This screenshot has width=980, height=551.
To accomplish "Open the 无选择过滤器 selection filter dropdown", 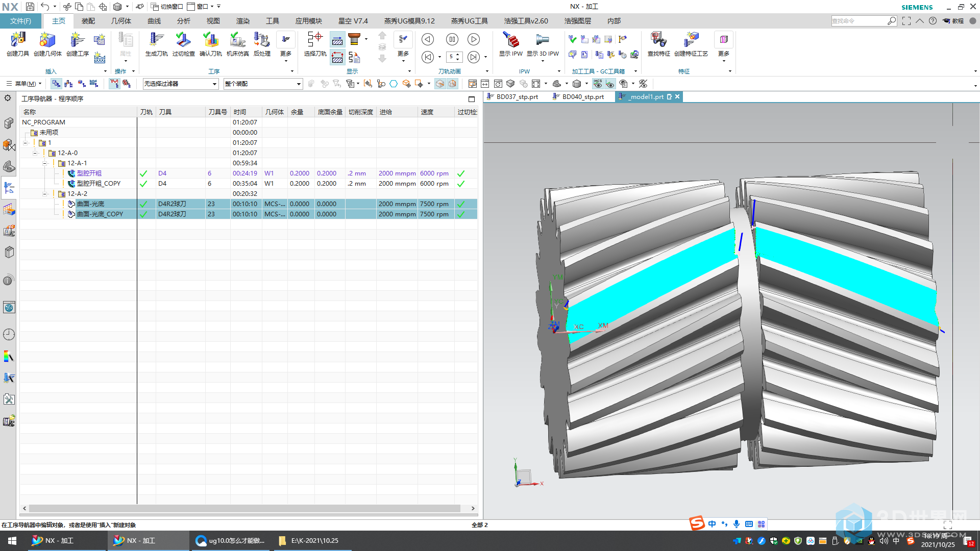I will click(181, 84).
